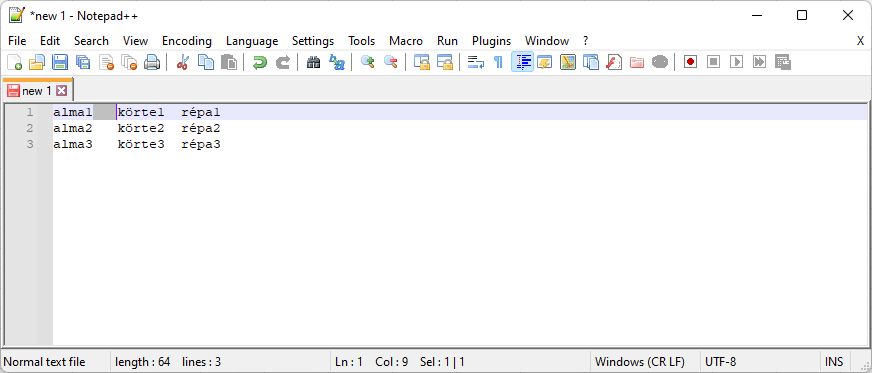Toggle the indent guide button
The image size is (872, 373).
point(522,62)
